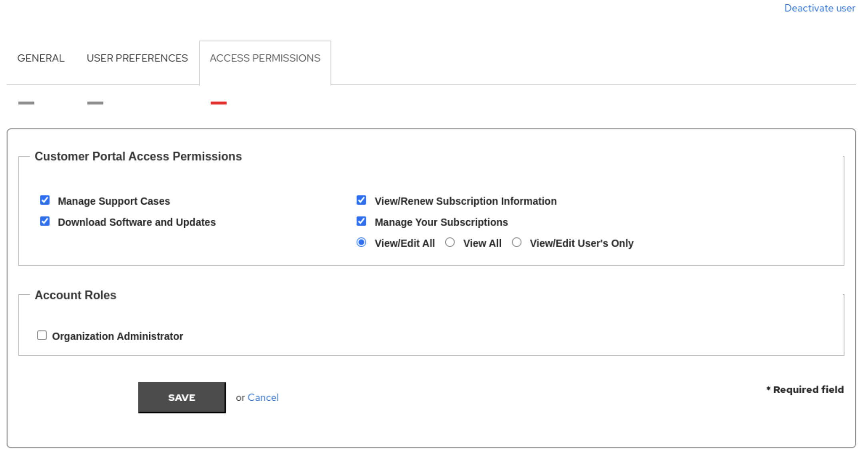This screenshot has width=868, height=466.
Task: Switch to the ACCESS PERMISSIONS tab
Action: coord(265,58)
